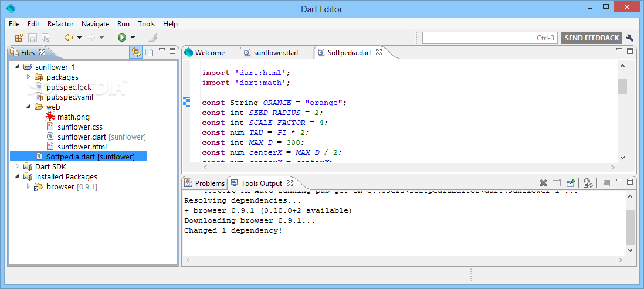The width and height of the screenshot is (644, 289).
Task: Collapse all in the Files panel
Action: (150, 52)
